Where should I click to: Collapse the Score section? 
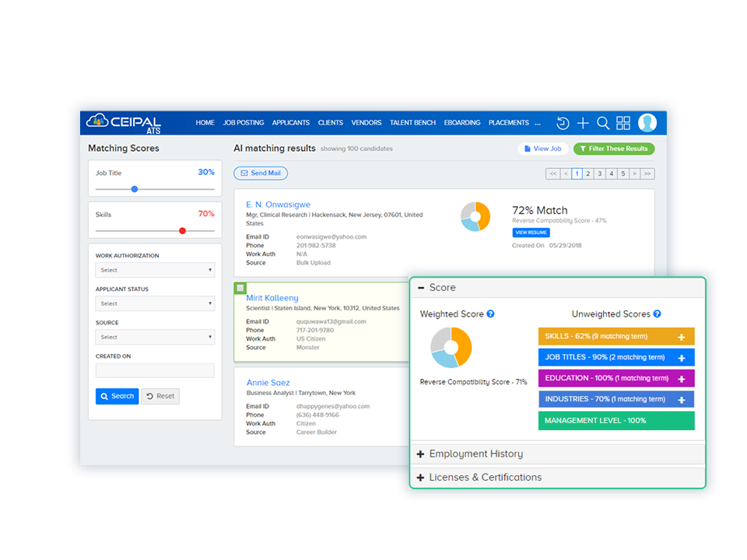pos(421,288)
